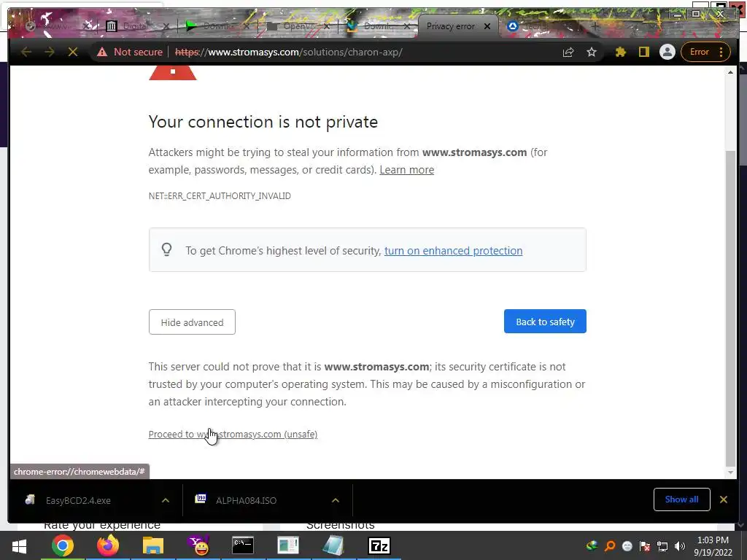Image resolution: width=747 pixels, height=560 pixels.
Task: Click the volume speaker tray icon
Action: click(x=679, y=546)
